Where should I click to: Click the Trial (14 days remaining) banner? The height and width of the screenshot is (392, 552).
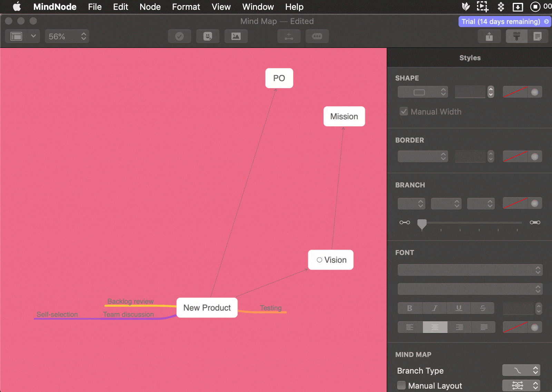[504, 21]
